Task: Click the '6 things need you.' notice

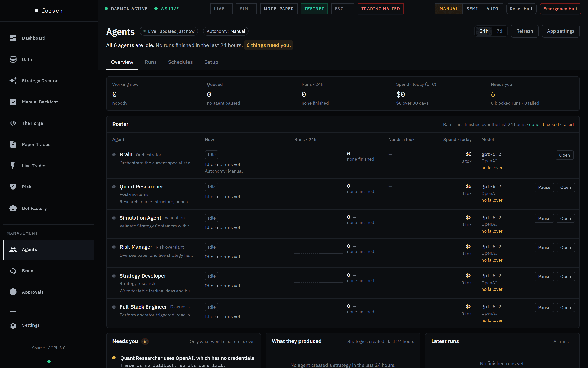Action: [x=268, y=45]
